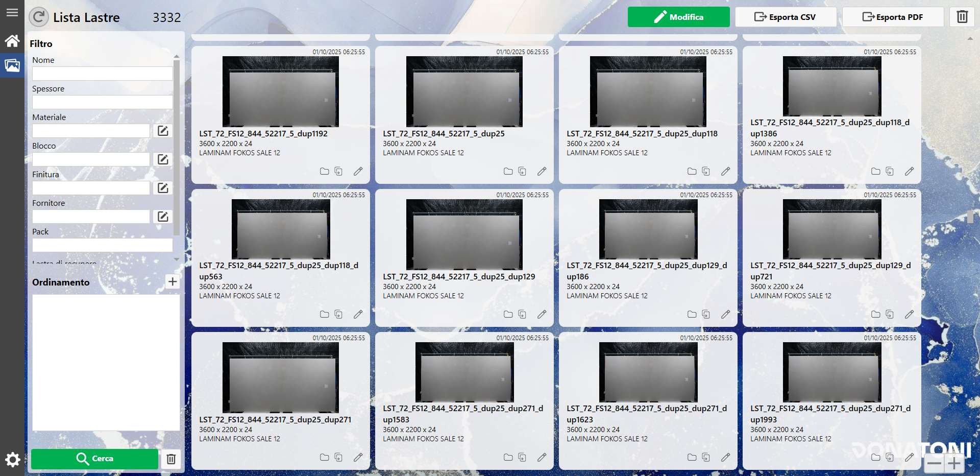Open folder icon for slab dup25_dup271
Image resolution: width=980 pixels, height=476 pixels.
[324, 457]
